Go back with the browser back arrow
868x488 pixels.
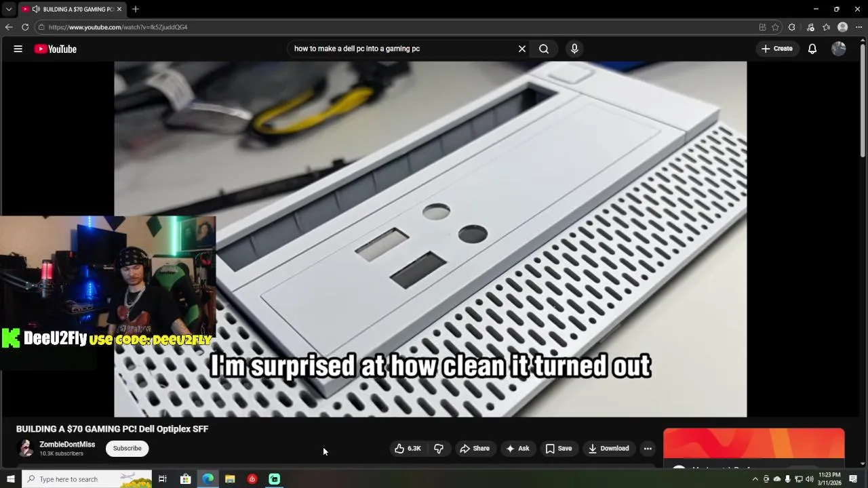9,27
